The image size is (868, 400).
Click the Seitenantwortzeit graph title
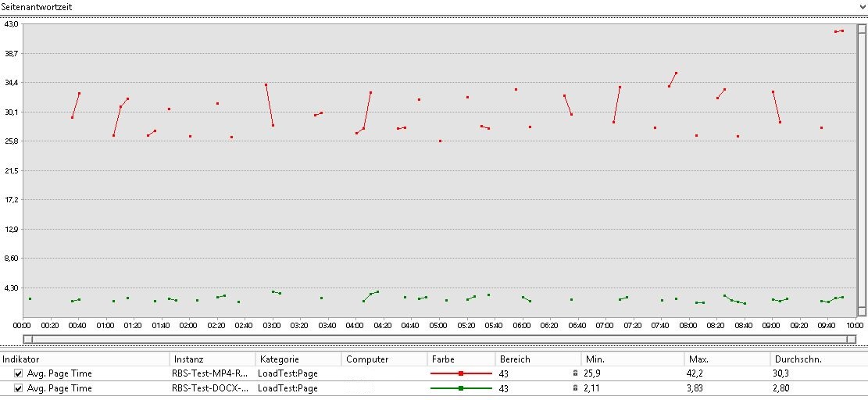(36, 7)
